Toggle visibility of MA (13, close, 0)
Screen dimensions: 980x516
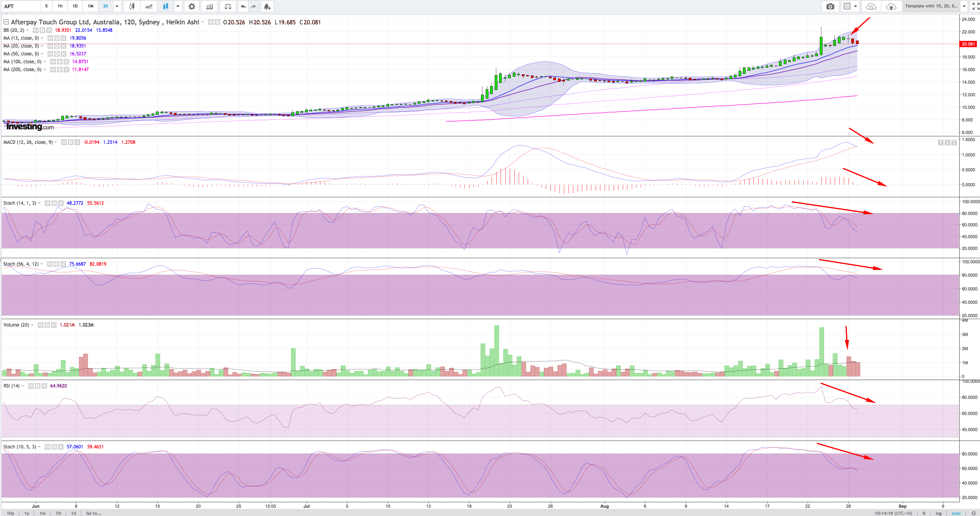click(x=50, y=38)
